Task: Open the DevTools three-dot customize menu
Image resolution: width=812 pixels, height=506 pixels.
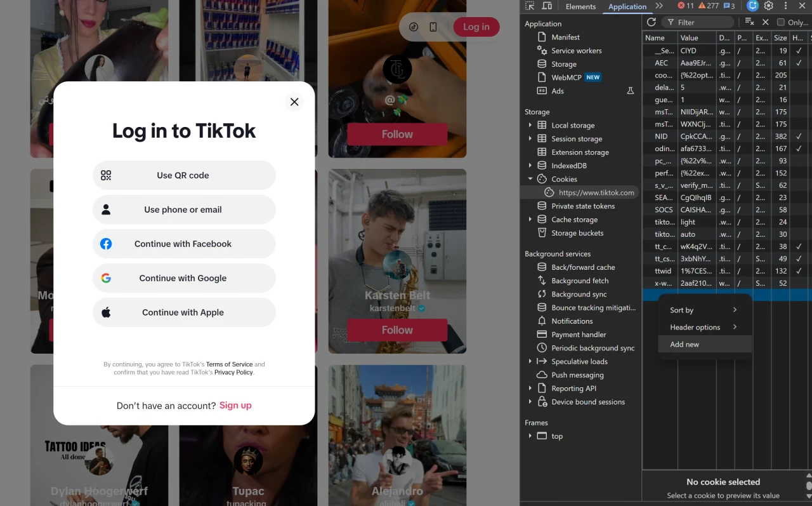Action: click(x=785, y=6)
